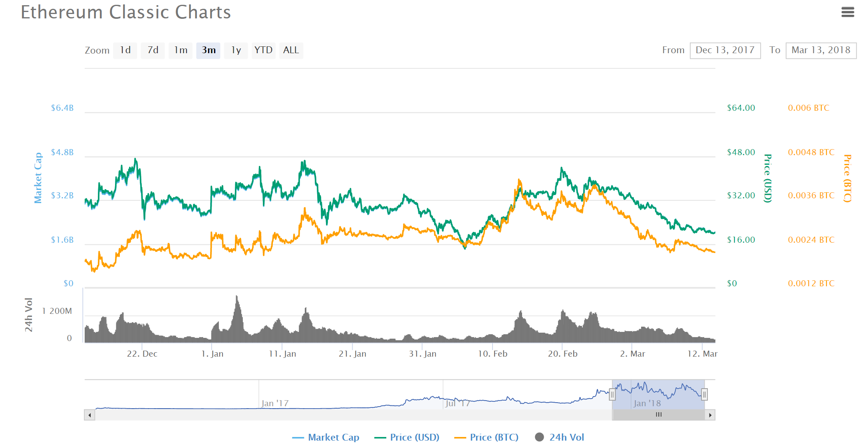The image size is (868, 447).
Task: Show ALL historical data
Action: pos(291,50)
